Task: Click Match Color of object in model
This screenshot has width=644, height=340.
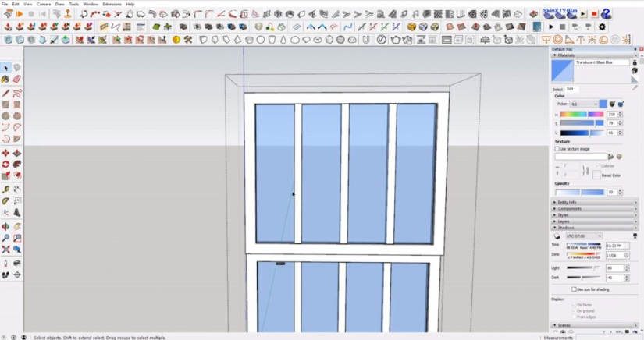Action: 612,104
